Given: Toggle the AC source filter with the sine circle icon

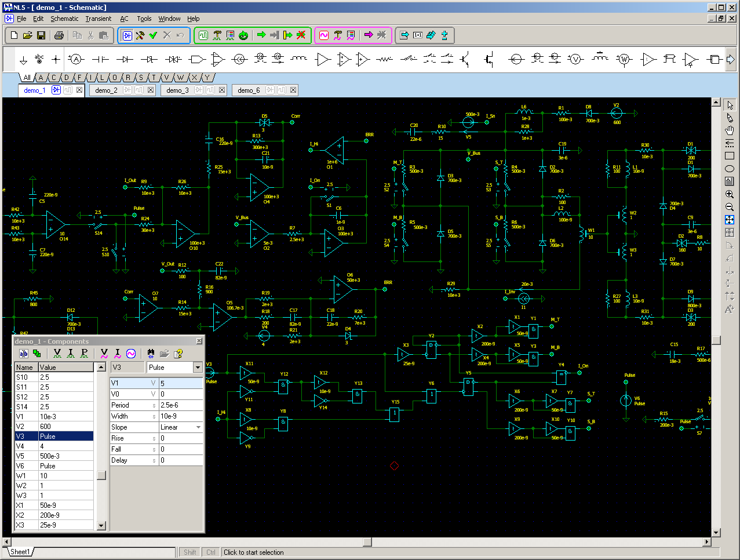Looking at the screenshot, I should click(130, 353).
